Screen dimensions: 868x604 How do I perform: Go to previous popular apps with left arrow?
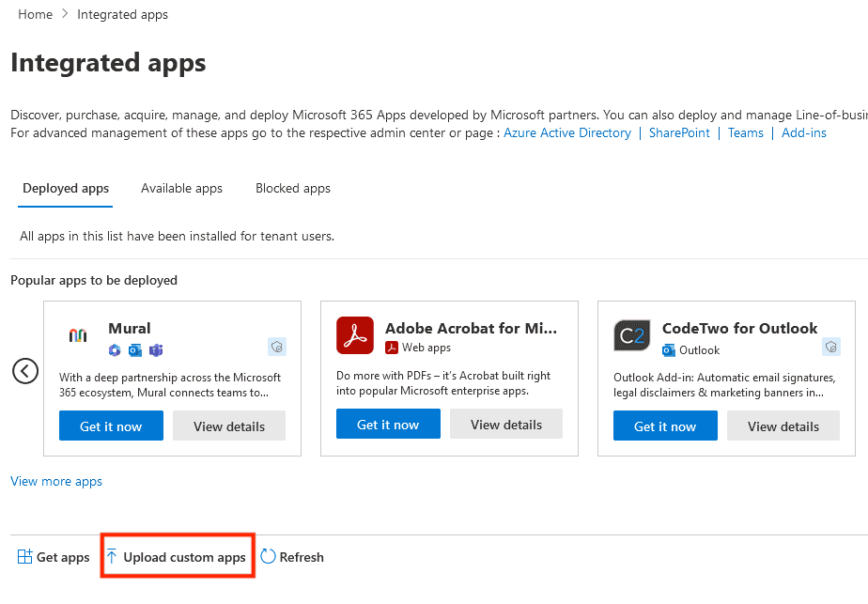(x=25, y=371)
